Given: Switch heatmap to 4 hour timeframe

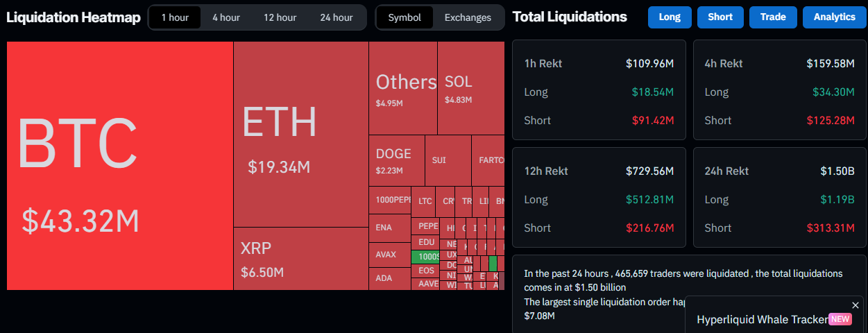Looking at the screenshot, I should click(x=226, y=17).
